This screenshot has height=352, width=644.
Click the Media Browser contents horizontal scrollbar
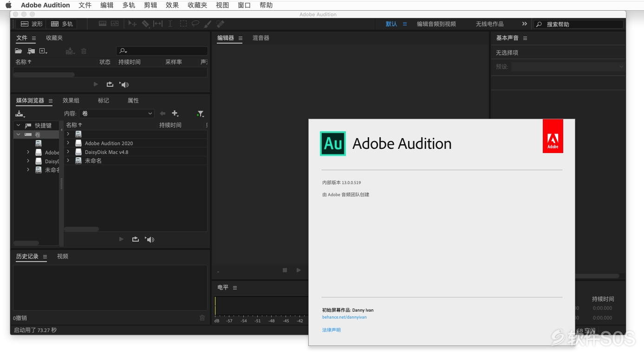[x=81, y=229]
